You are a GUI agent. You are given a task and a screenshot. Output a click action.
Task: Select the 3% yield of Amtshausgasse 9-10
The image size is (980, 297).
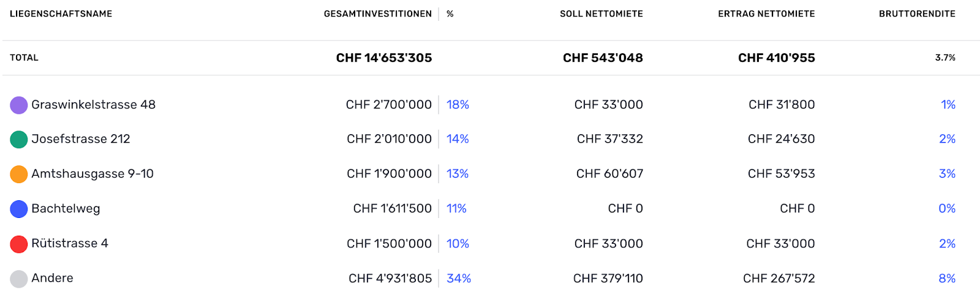(947, 174)
